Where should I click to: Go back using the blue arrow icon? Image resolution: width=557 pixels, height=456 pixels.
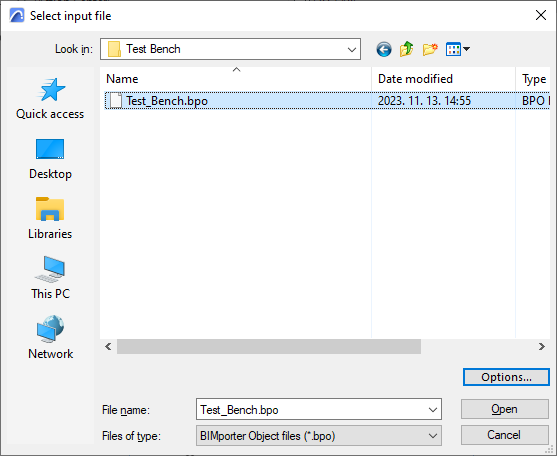pos(384,49)
